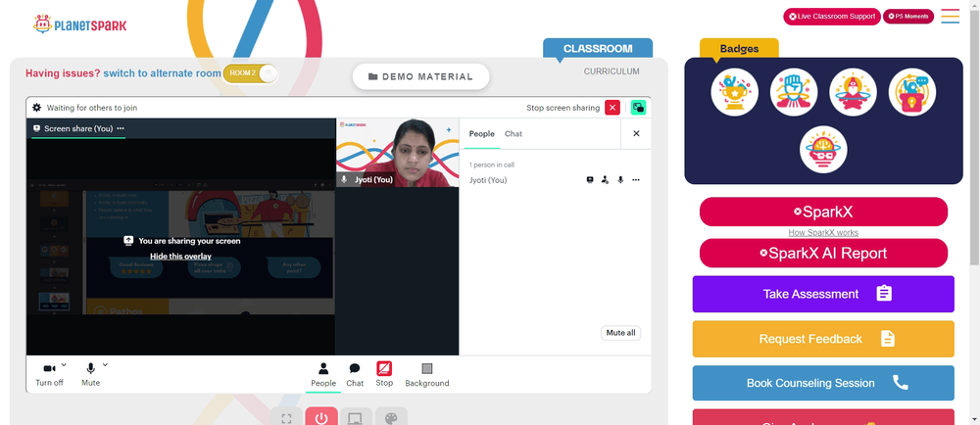Open Live Classroom Support
980x425 pixels.
pos(832,17)
